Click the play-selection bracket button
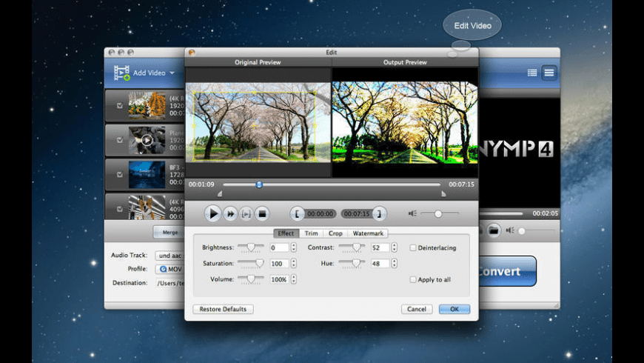 (x=246, y=214)
